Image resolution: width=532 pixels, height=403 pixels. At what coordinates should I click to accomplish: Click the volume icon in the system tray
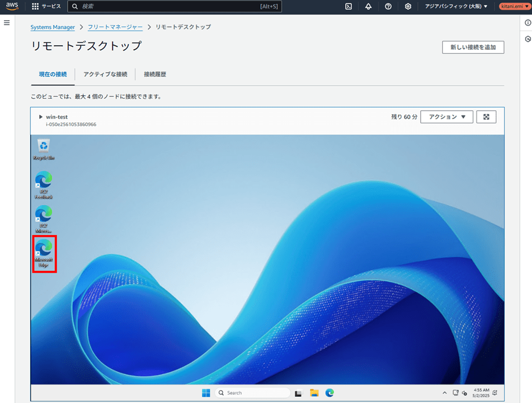tap(464, 393)
